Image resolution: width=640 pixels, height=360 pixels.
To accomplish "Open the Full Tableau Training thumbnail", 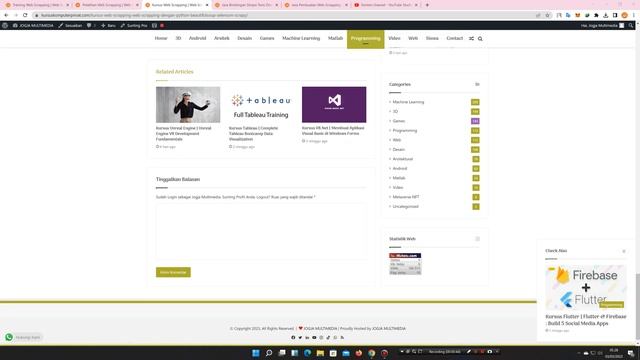I will [x=261, y=104].
